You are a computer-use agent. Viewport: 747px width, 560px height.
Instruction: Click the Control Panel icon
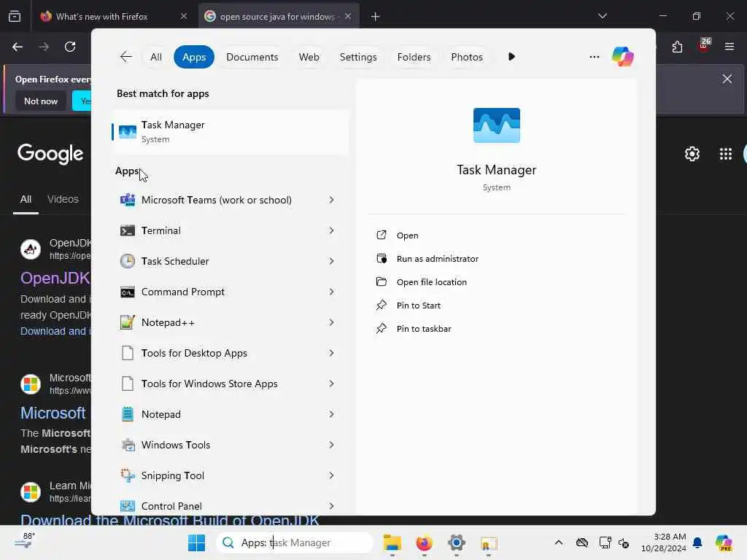click(127, 506)
